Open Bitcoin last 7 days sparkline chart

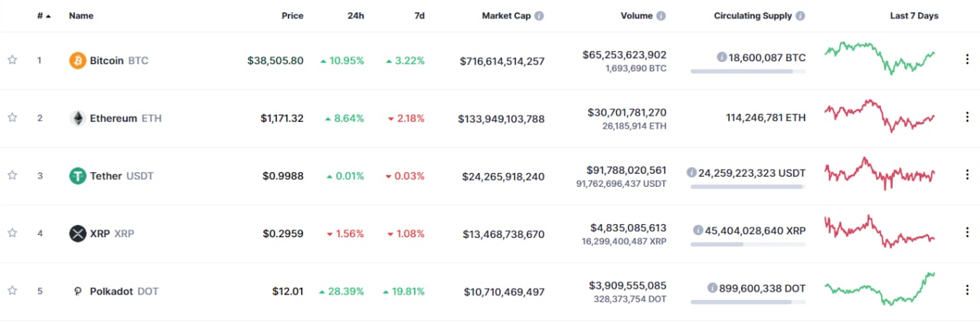880,57
